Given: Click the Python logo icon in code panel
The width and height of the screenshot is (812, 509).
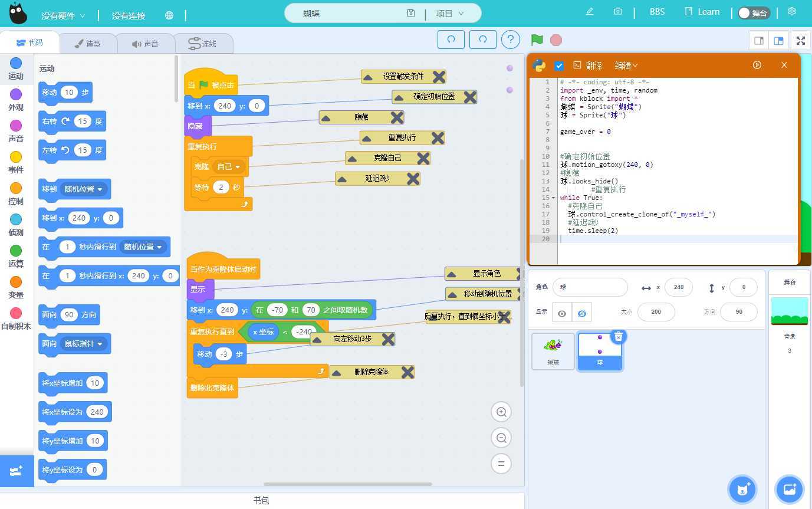Looking at the screenshot, I should (540, 65).
